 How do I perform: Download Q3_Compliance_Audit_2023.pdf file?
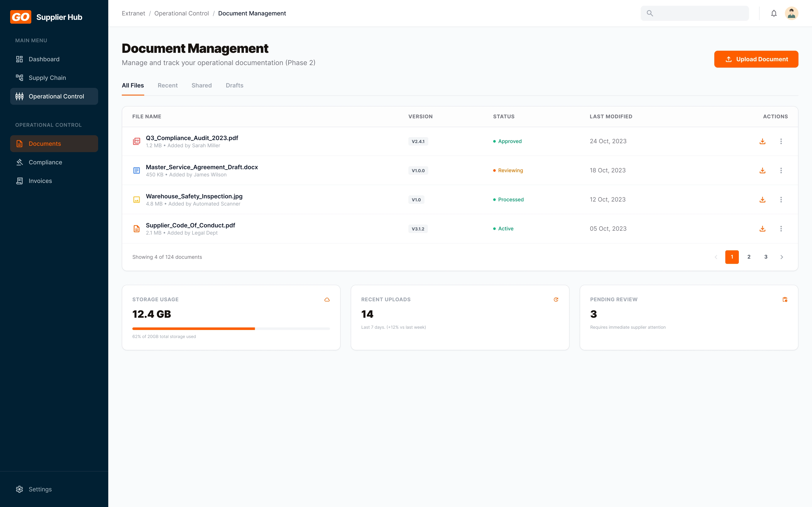[762, 141]
